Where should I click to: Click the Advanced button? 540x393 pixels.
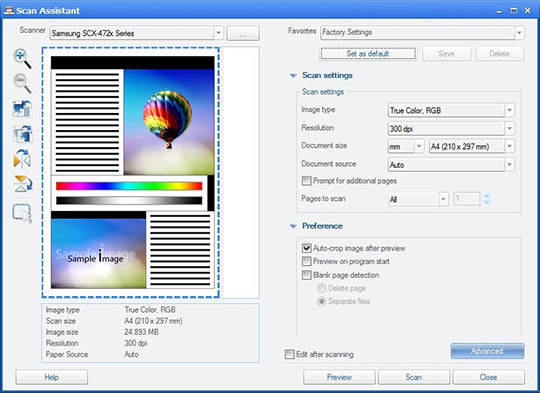[487, 351]
